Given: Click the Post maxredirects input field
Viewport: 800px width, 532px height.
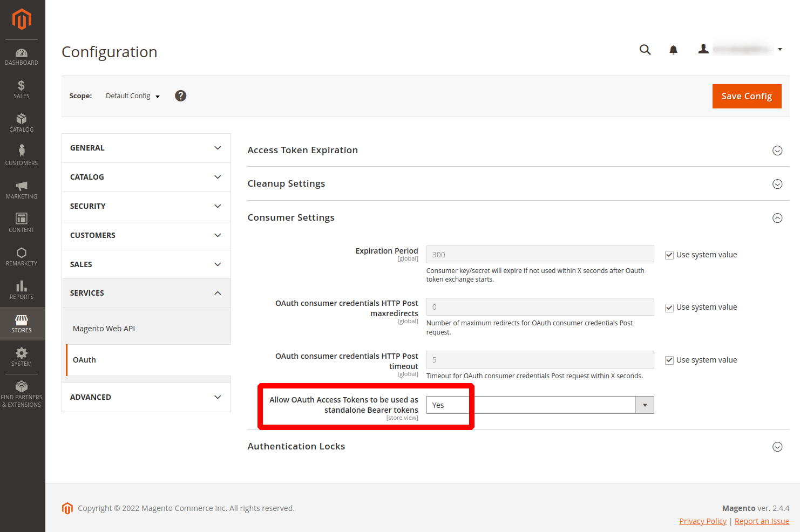Looking at the screenshot, I should [540, 307].
